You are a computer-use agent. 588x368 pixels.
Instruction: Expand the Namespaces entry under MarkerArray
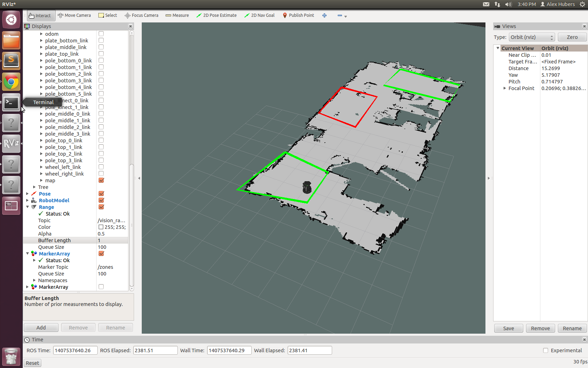point(34,280)
